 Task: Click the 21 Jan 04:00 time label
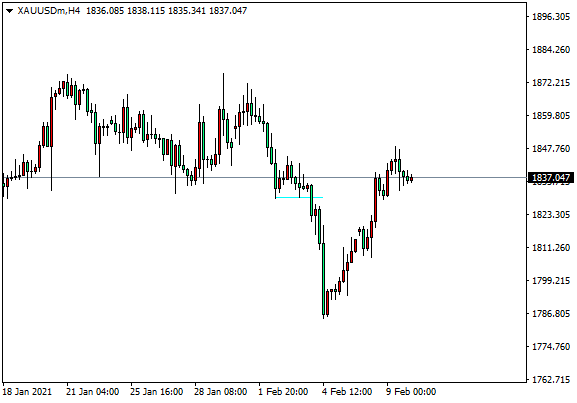[93, 392]
